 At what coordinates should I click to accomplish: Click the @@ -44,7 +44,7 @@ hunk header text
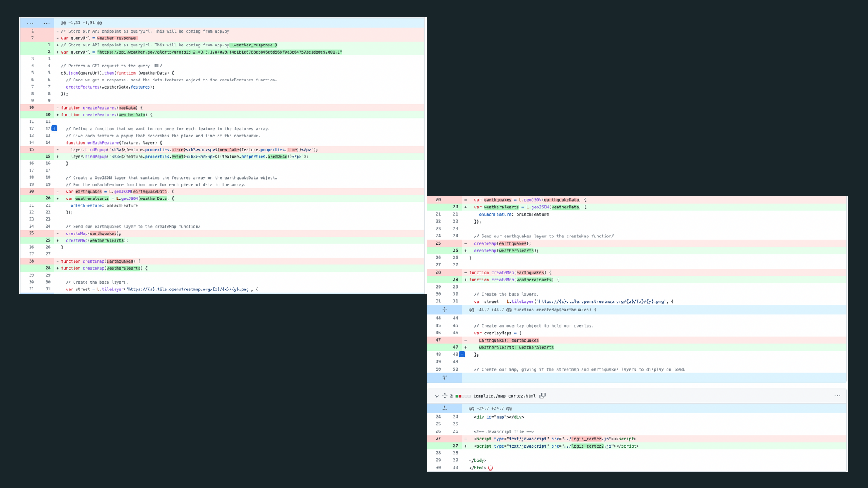pyautogui.click(x=532, y=310)
